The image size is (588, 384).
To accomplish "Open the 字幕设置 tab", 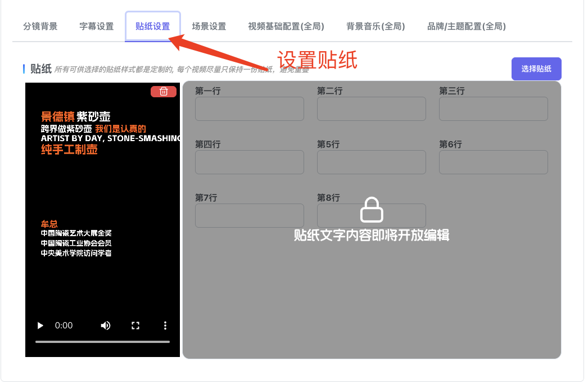I will coord(96,26).
